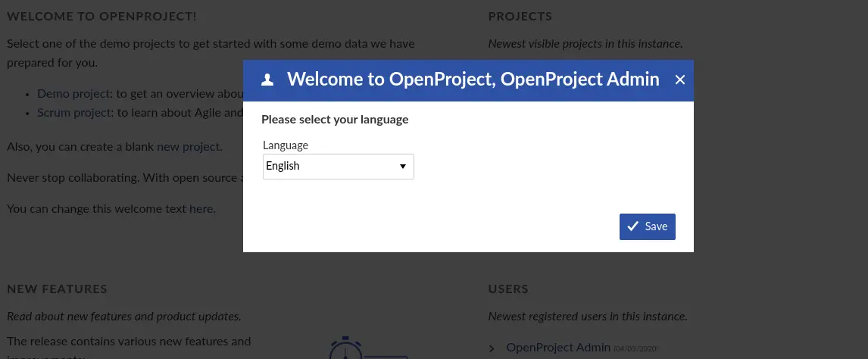Click the Save button
The width and height of the screenshot is (868, 359).
click(x=647, y=226)
